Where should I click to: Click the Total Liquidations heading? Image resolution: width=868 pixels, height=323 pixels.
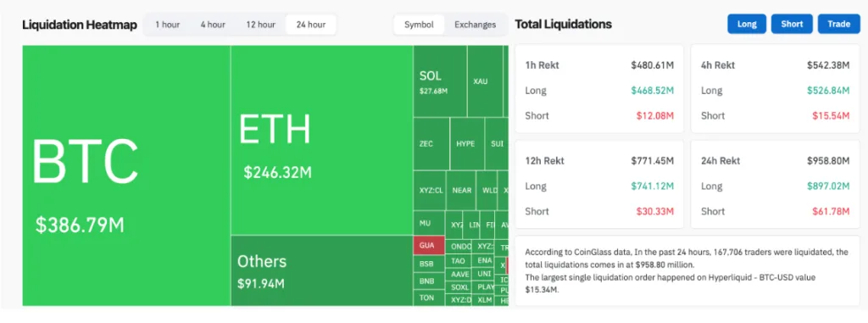point(563,25)
